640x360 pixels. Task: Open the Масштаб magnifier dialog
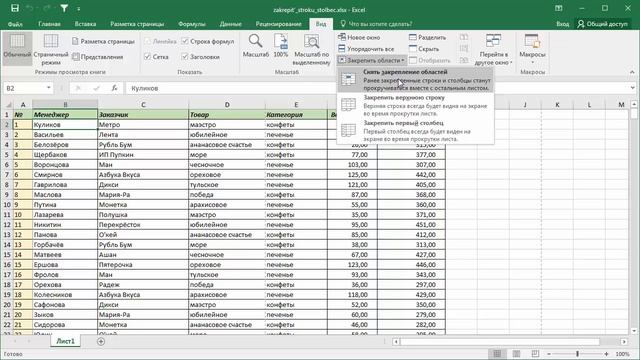coord(256,45)
